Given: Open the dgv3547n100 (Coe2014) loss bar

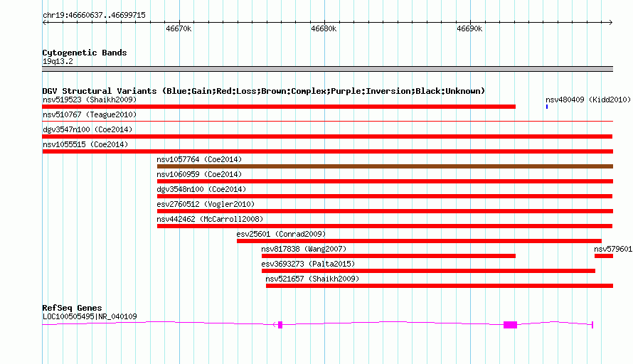Looking at the screenshot, I should (327, 136).
